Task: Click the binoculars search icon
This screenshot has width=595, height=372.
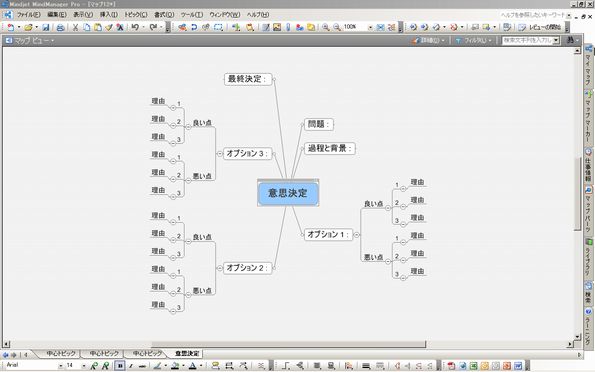Action: (x=570, y=40)
